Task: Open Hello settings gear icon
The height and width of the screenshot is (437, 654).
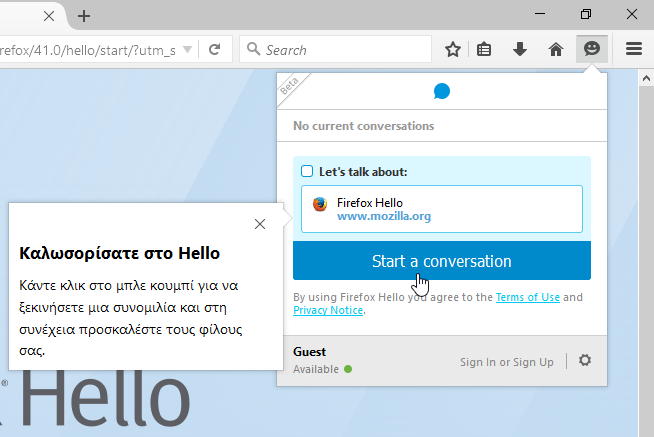Action: coord(585,360)
